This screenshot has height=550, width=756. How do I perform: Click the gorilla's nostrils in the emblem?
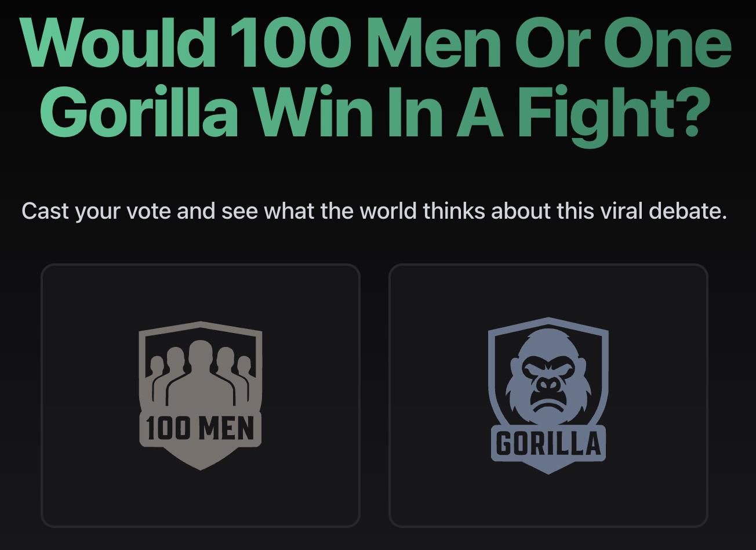[x=547, y=384]
